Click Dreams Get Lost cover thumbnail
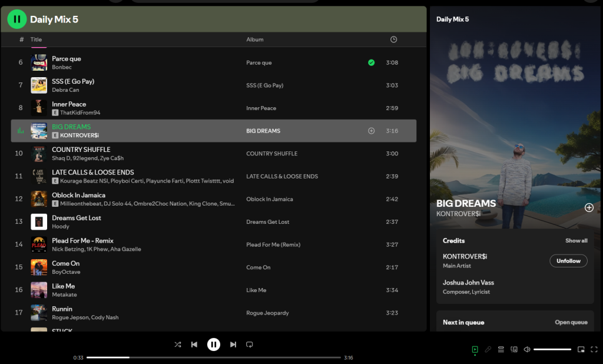This screenshot has height=364, width=603. [x=39, y=221]
